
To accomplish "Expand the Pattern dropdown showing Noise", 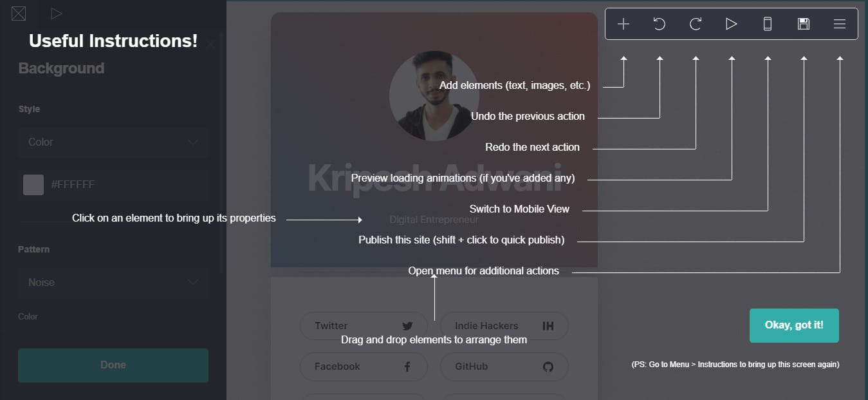I will pos(113,283).
